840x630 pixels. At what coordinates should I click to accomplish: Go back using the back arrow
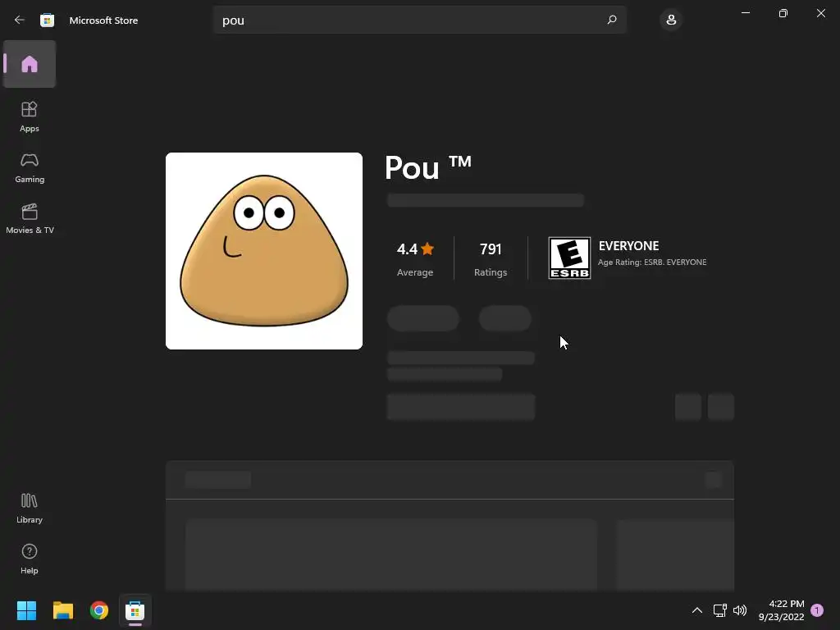click(x=20, y=20)
